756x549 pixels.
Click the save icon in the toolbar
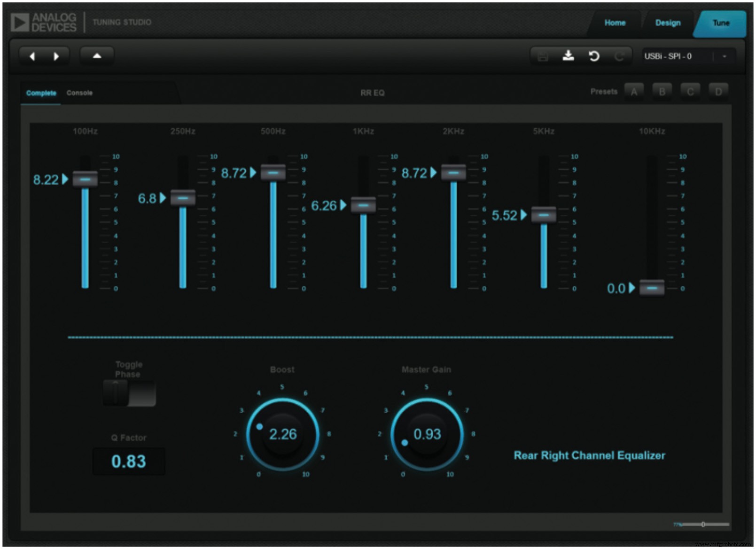544,56
